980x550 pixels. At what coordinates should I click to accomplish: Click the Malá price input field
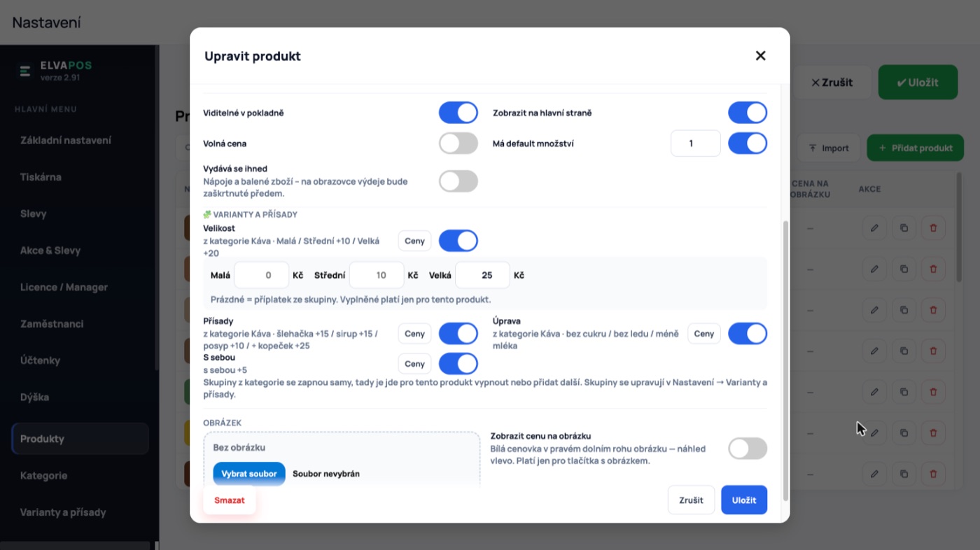262,276
